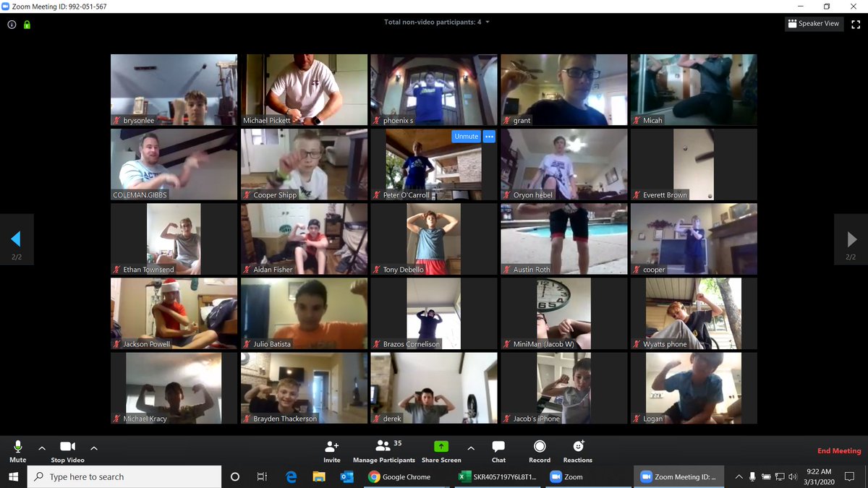Switch to Zoom Meeting ID taskbar item
The width and height of the screenshot is (868, 488).
pos(678,476)
